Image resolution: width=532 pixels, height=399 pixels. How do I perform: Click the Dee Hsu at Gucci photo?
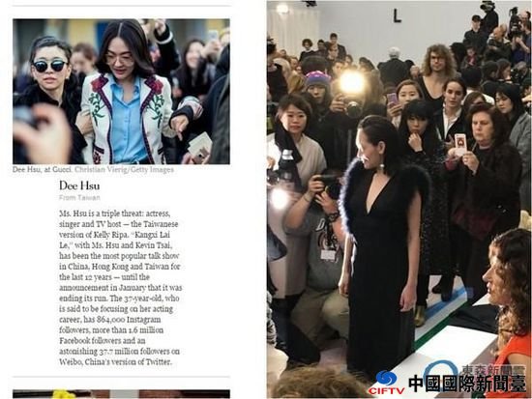[122, 92]
